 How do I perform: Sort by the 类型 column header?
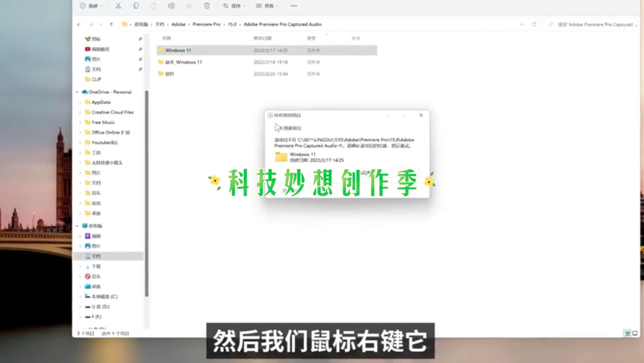click(x=312, y=38)
